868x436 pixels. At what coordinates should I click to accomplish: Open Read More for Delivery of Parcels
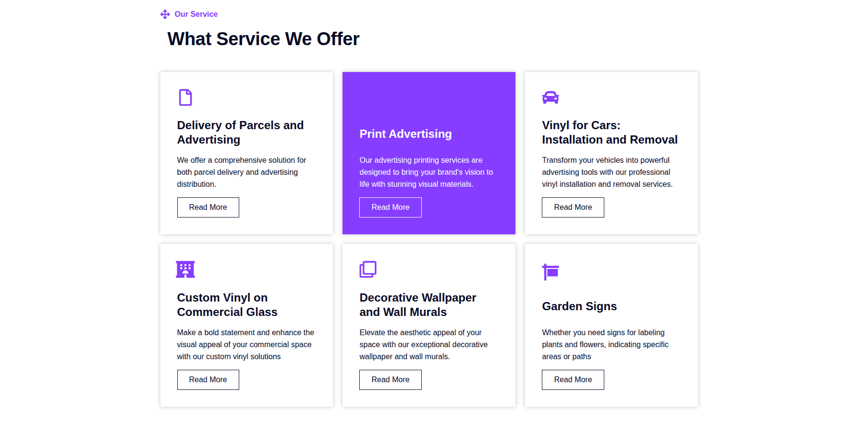coord(208,207)
